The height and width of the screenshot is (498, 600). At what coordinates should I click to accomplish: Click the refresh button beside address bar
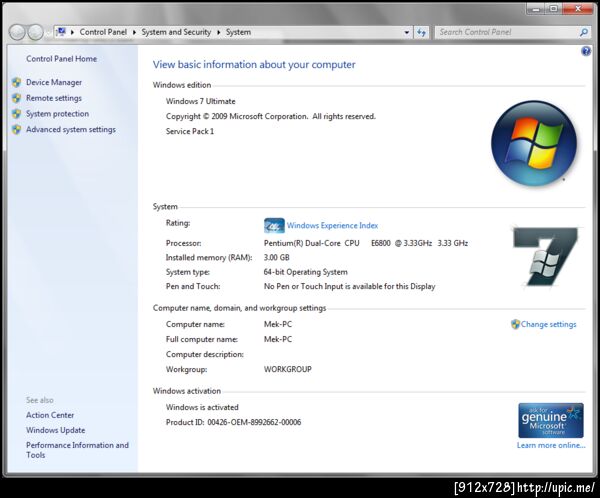421,33
